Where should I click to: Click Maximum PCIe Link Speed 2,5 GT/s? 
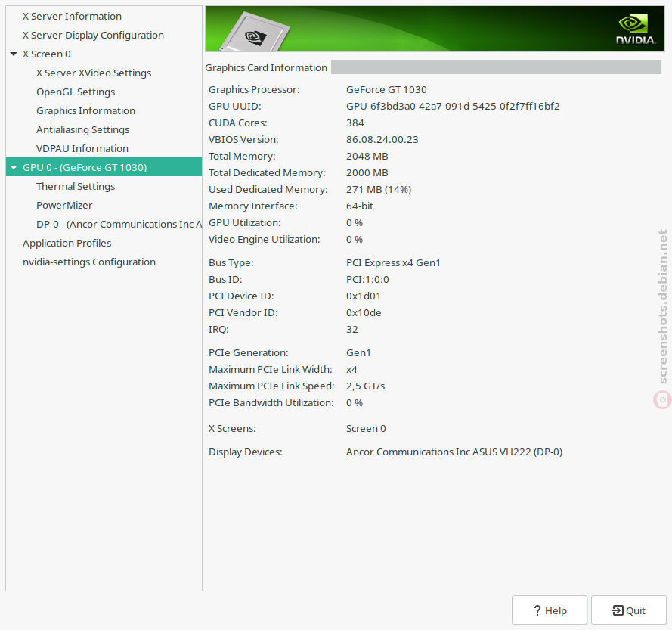pyautogui.click(x=366, y=386)
